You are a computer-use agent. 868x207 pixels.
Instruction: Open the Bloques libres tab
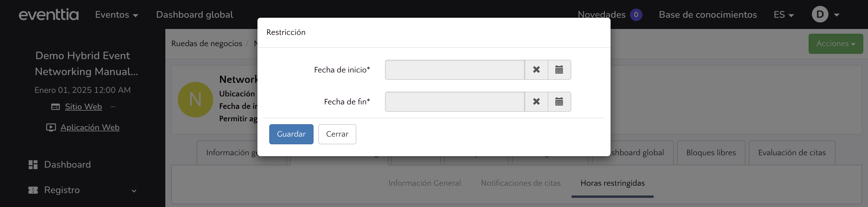pos(711,153)
